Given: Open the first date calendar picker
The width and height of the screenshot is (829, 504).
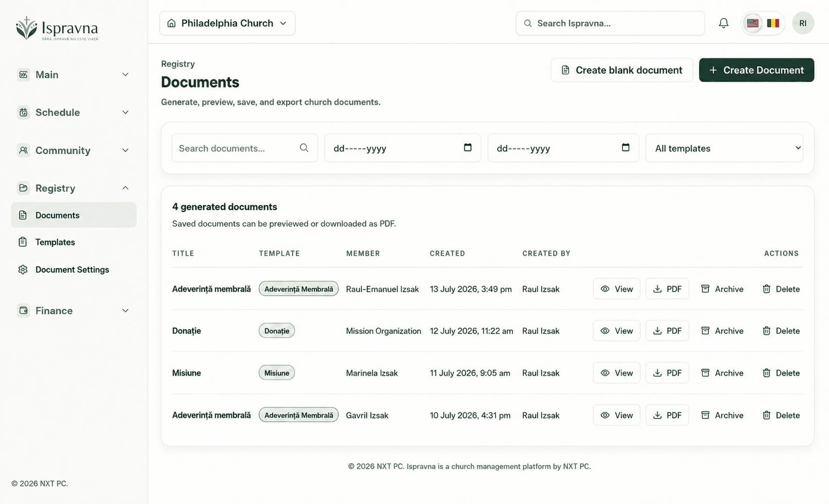Looking at the screenshot, I should click(468, 147).
